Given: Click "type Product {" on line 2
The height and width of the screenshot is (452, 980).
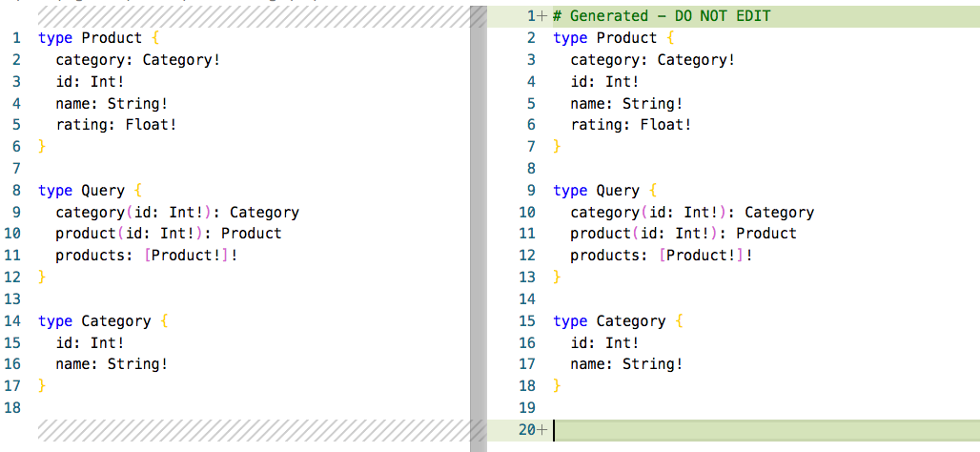Looking at the screenshot, I should coord(614,38).
